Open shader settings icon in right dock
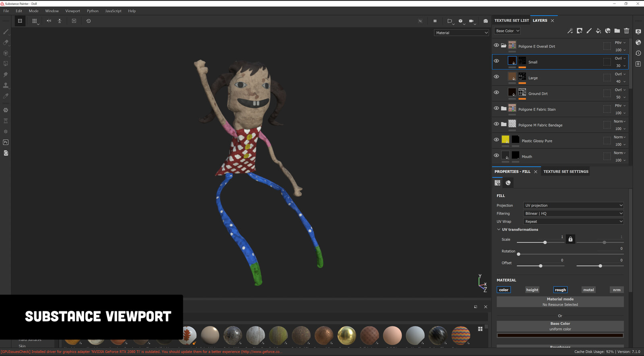644x356 pixels. tap(638, 42)
